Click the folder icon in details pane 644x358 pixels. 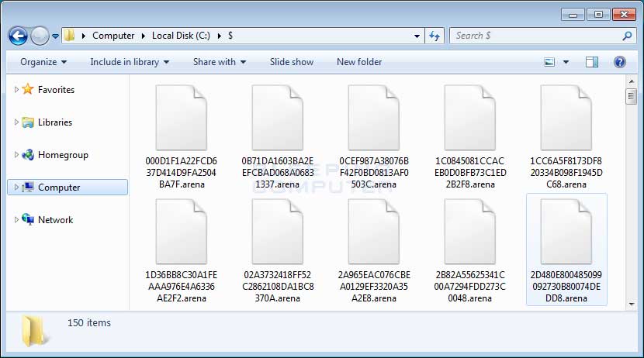35,330
